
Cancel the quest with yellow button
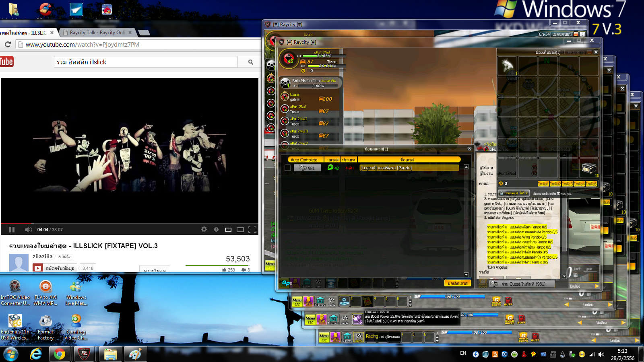458,283
